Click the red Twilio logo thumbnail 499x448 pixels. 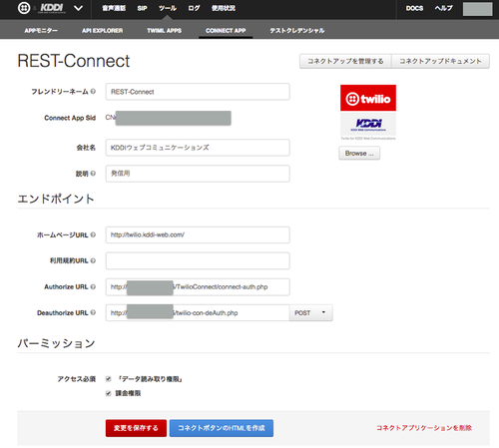click(368, 98)
